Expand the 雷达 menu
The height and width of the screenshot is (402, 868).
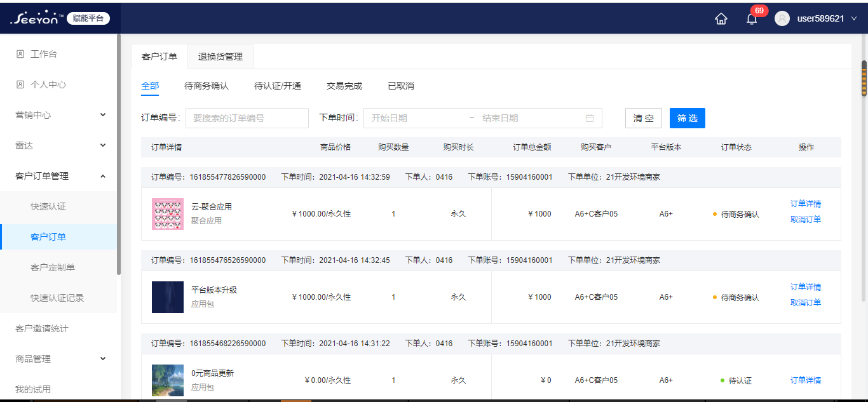coord(103,145)
